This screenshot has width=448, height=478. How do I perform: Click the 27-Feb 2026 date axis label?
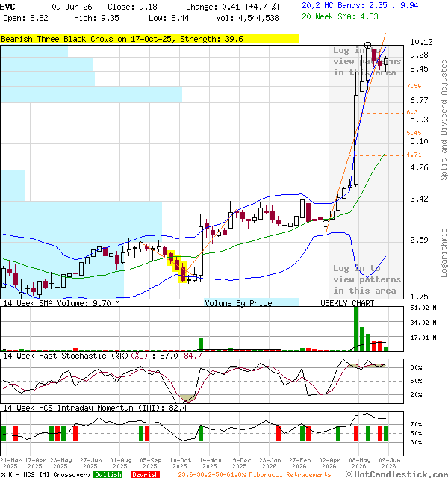coord(299,463)
